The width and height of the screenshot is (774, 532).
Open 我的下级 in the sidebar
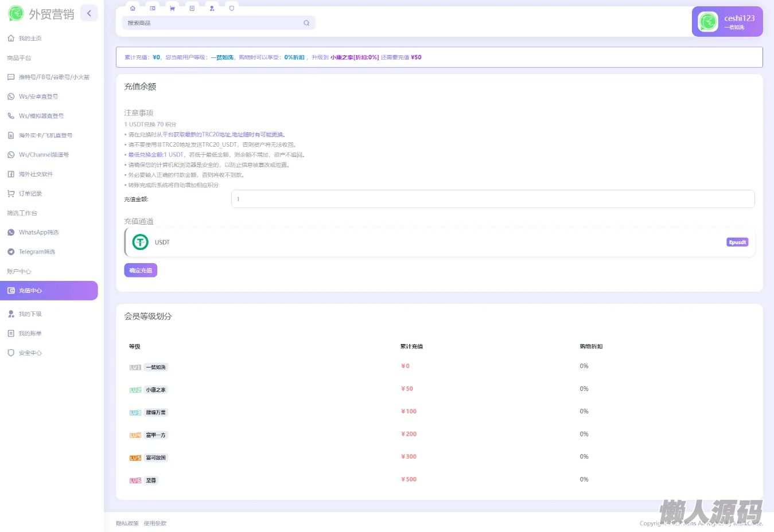30,314
